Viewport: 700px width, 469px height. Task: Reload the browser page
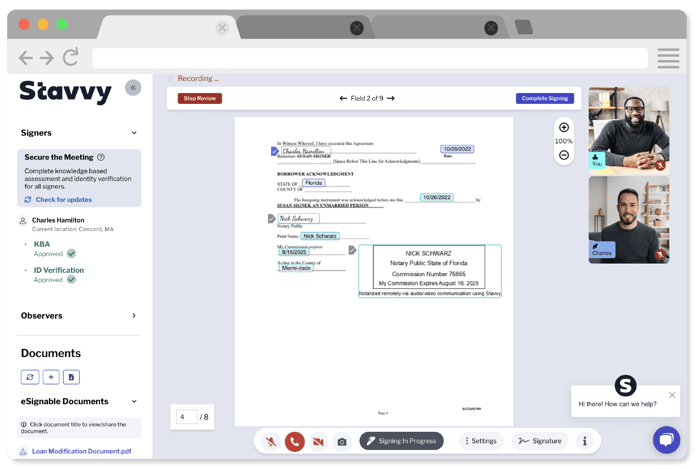[x=71, y=57]
